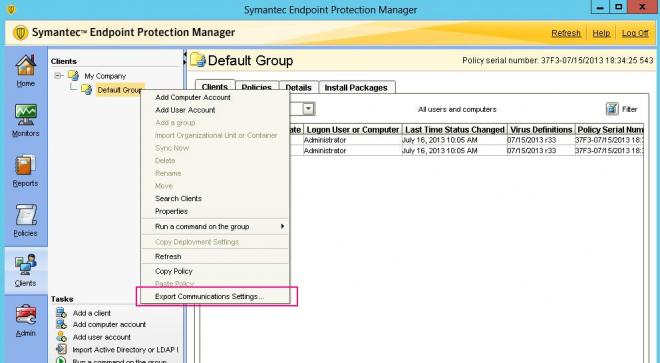Image resolution: width=660 pixels, height=363 pixels.
Task: Open the Reports section
Action: pyautogui.click(x=25, y=165)
